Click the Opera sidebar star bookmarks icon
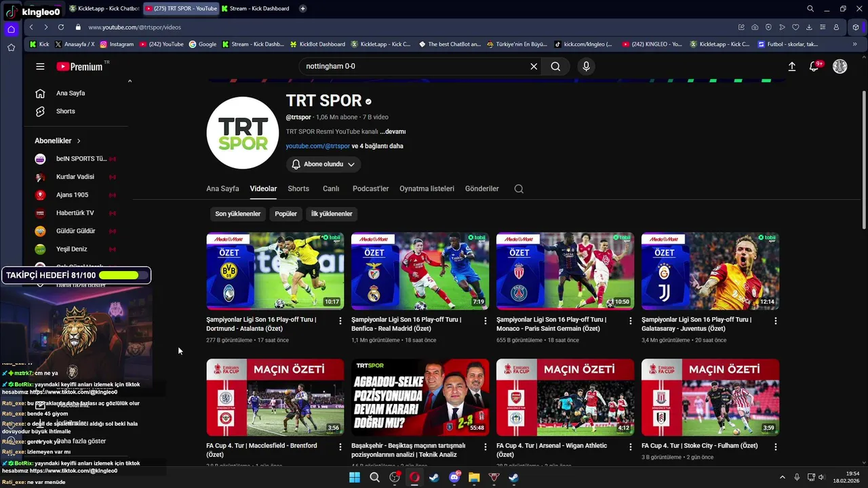 11,47
